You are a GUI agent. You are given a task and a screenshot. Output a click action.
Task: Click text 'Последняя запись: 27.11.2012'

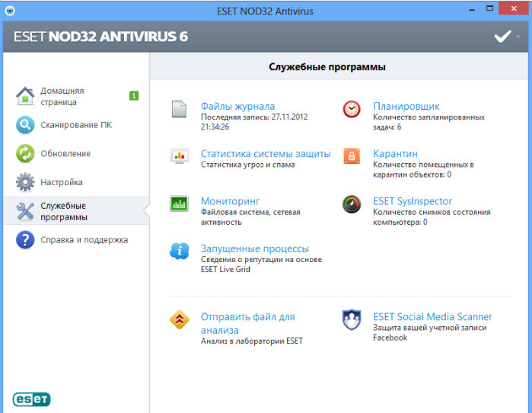tap(254, 117)
